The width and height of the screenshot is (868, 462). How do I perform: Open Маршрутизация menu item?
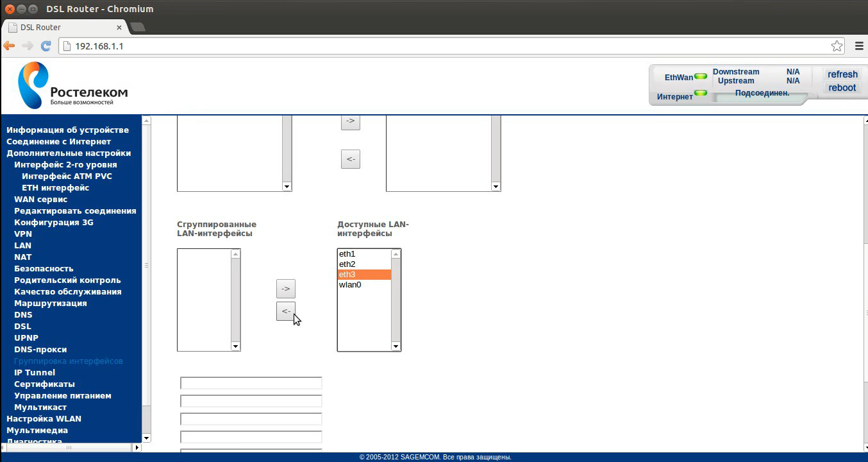click(51, 303)
